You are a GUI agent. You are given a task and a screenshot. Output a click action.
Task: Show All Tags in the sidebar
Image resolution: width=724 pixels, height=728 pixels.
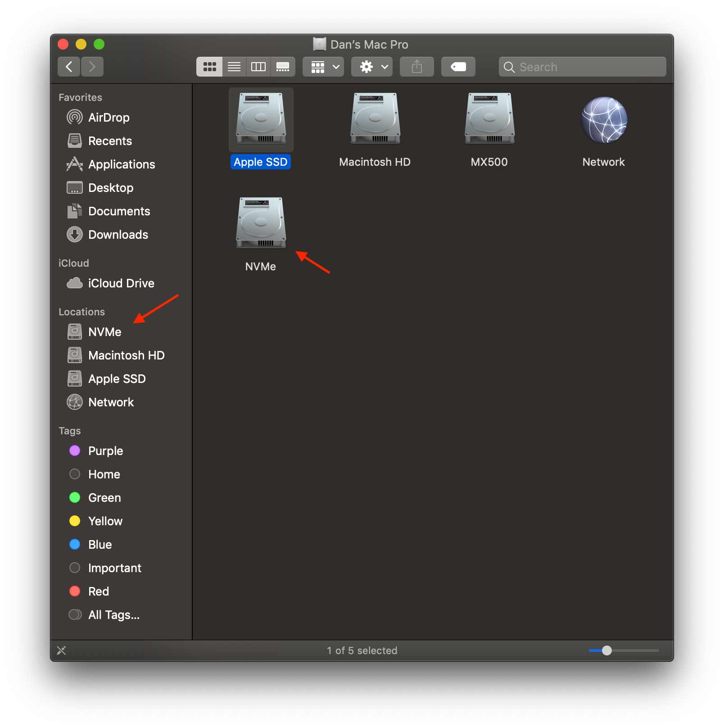point(122,615)
